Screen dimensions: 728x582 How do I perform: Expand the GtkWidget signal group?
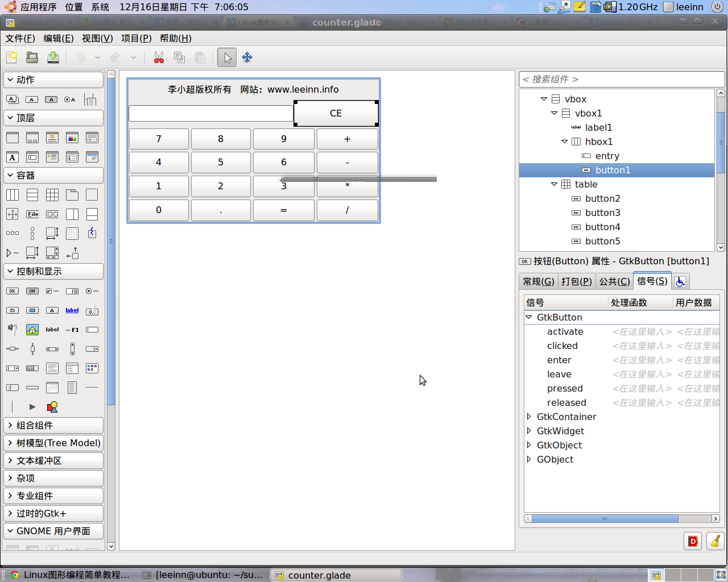pos(529,431)
